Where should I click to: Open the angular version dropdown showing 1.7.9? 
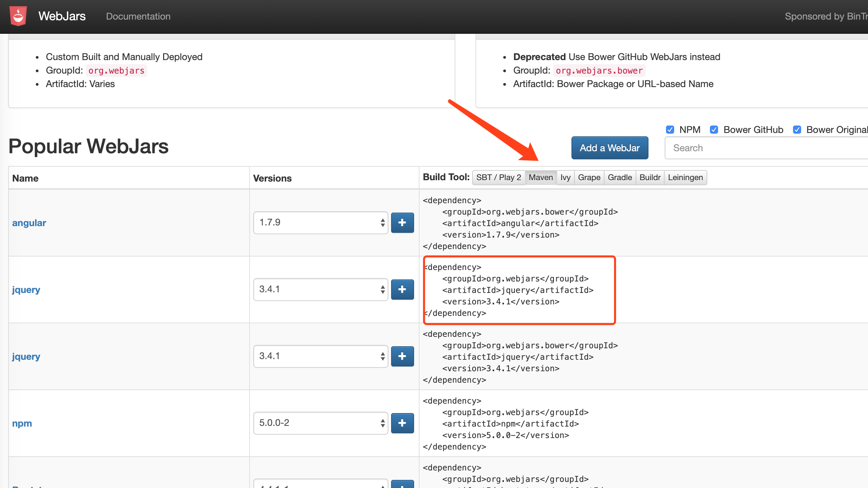click(x=321, y=223)
